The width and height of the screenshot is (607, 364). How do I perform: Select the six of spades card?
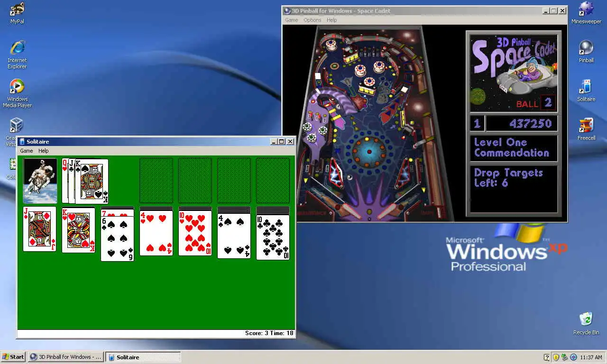pos(117,238)
